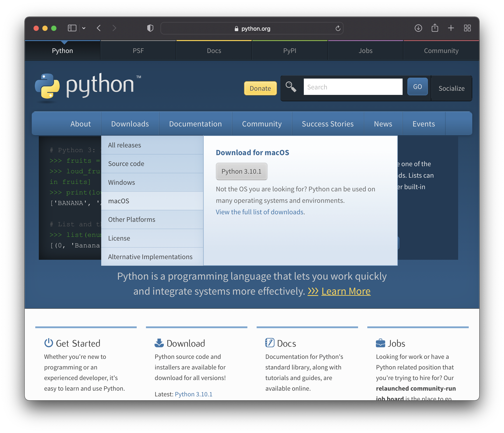Viewport: 504px width, 433px height.
Task: Open the Documentation navigation menu
Action: pyautogui.click(x=195, y=124)
